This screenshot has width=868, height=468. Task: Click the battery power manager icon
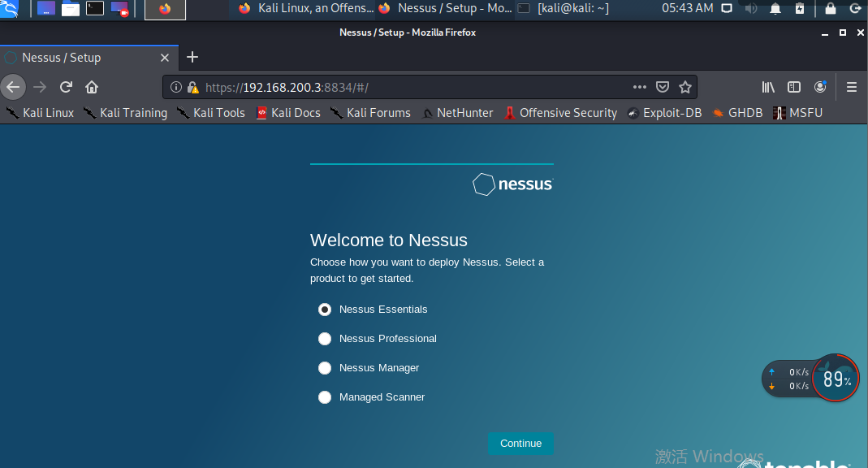(x=800, y=8)
